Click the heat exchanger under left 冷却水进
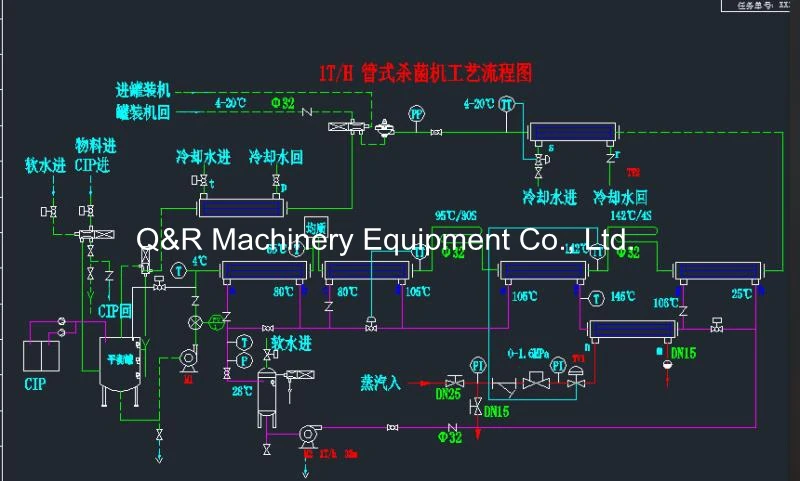The height and width of the screenshot is (481, 800). click(x=241, y=208)
